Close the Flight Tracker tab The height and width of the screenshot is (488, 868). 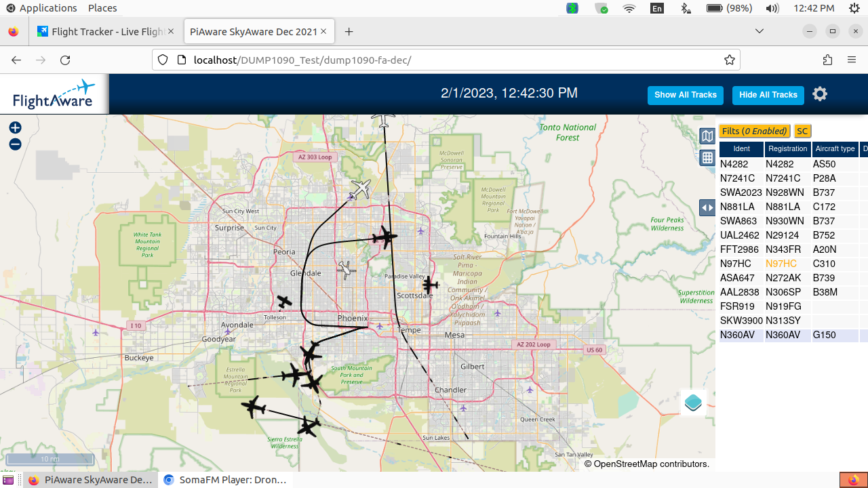(171, 32)
